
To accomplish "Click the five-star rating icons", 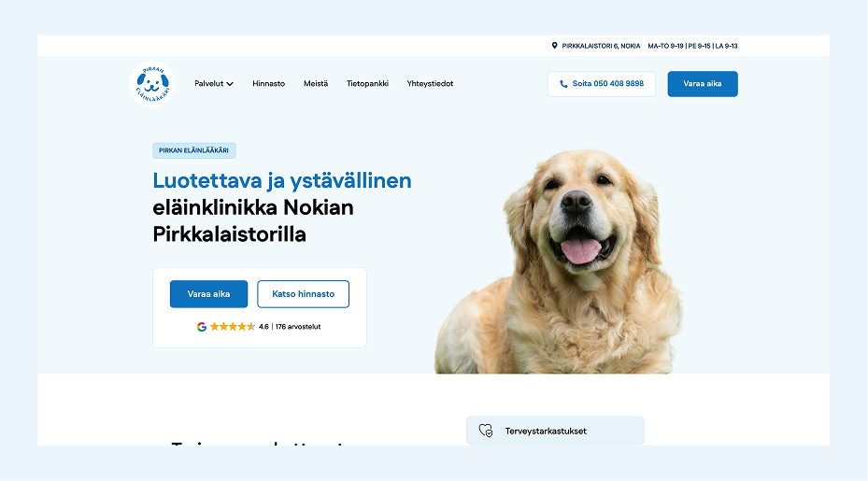I will tap(233, 327).
